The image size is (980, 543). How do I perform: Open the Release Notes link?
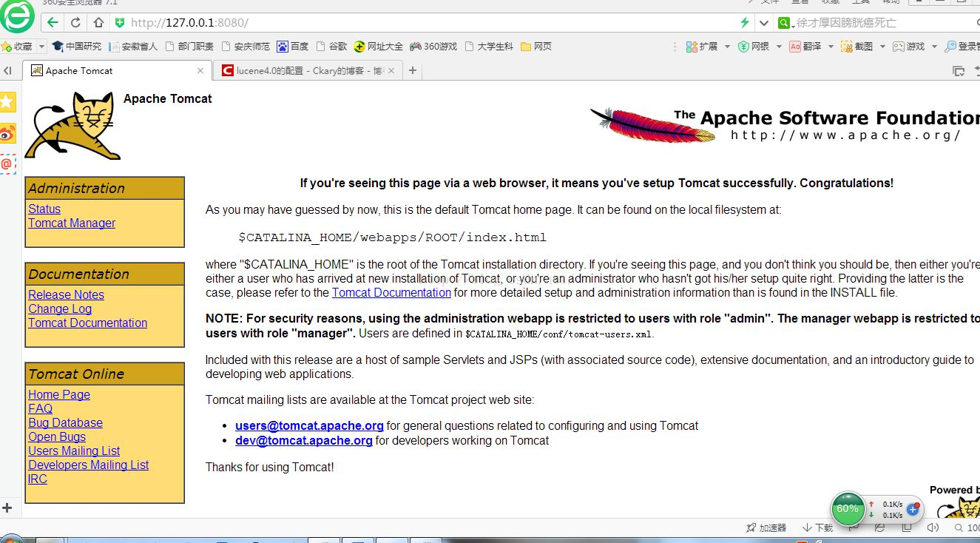(x=66, y=295)
